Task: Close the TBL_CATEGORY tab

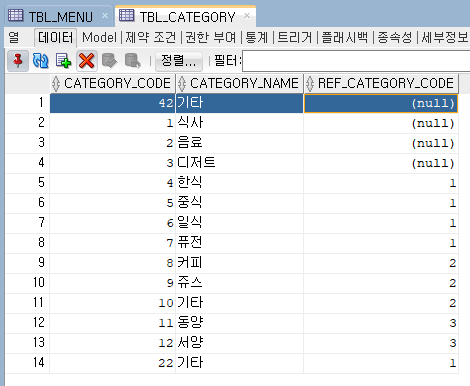Action: point(247,15)
